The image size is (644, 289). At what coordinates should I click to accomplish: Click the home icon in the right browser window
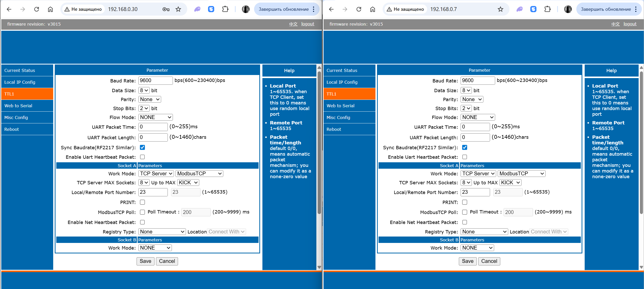tap(372, 9)
